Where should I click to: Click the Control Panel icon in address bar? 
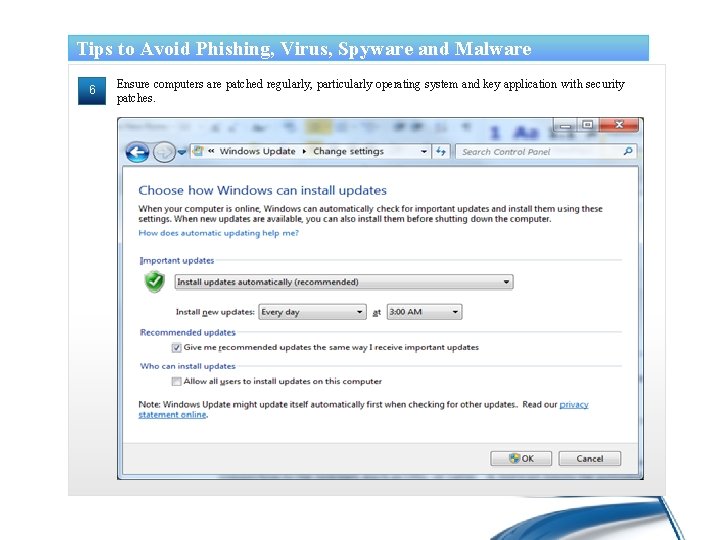(198, 151)
